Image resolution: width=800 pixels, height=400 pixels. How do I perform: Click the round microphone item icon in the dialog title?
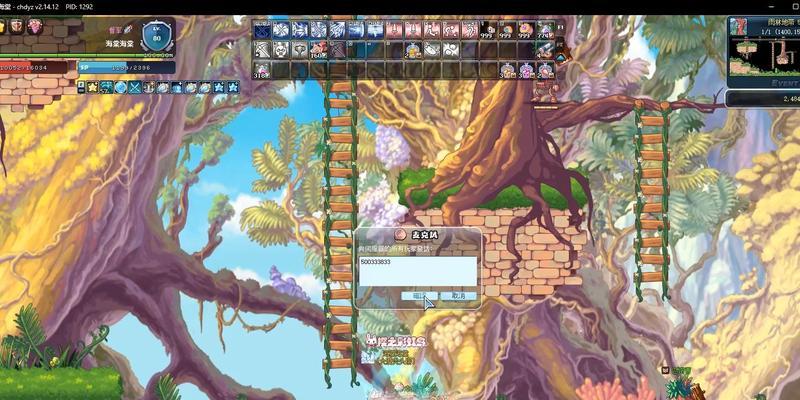click(x=401, y=235)
